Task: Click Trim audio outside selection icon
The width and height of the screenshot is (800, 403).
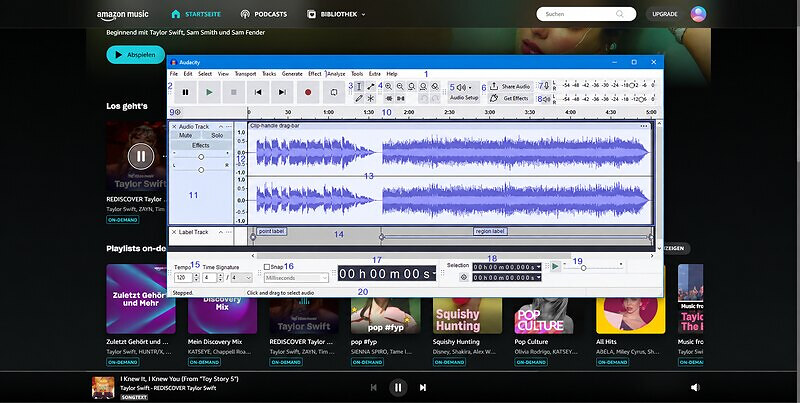Action: [389, 98]
